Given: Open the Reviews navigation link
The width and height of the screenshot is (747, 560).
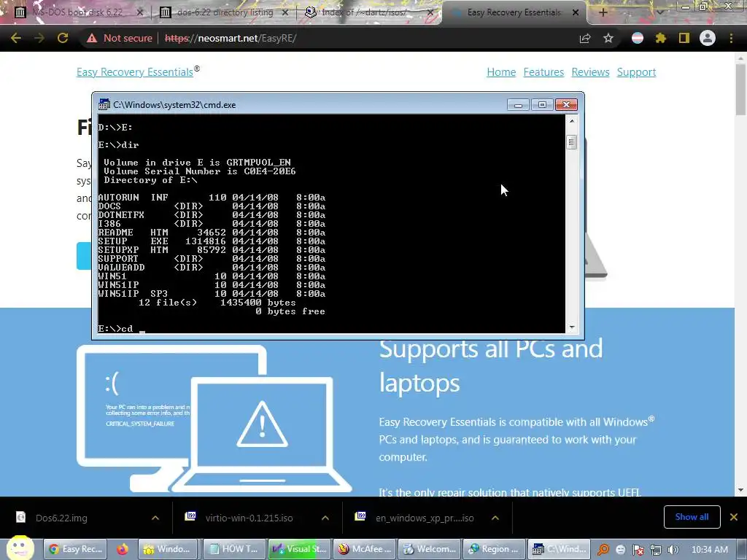Looking at the screenshot, I should click(x=590, y=72).
